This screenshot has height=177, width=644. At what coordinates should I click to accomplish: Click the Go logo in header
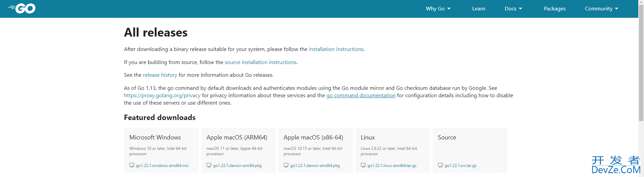click(22, 8)
